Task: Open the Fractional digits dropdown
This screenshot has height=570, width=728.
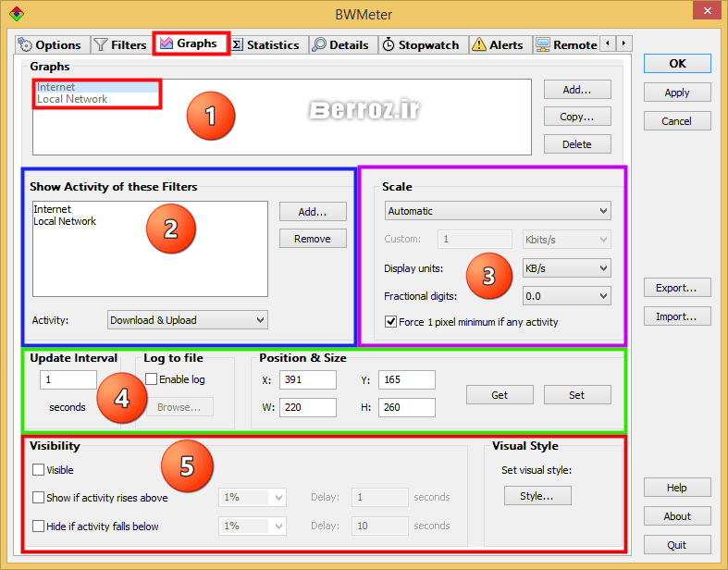Action: click(x=566, y=296)
